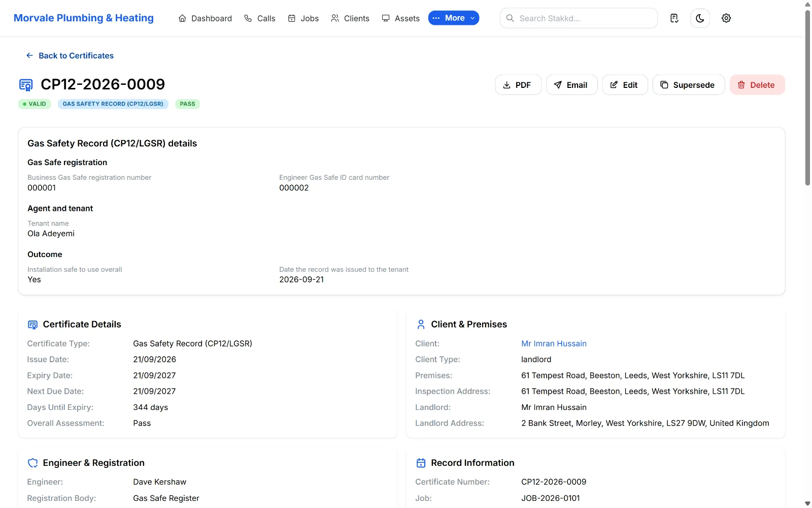Click the Client & Premises person icon
This screenshot has height=508, width=812.
point(421,325)
